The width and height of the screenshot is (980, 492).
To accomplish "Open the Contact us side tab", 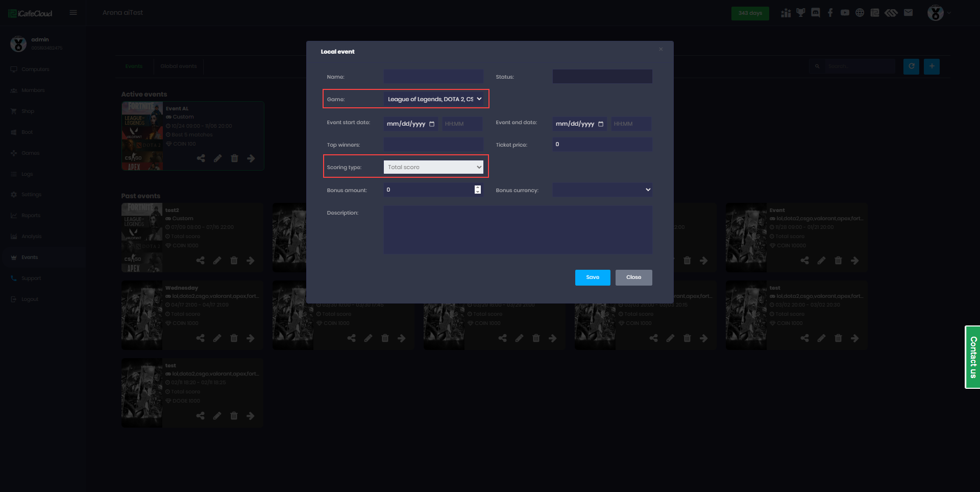I will (973, 357).
